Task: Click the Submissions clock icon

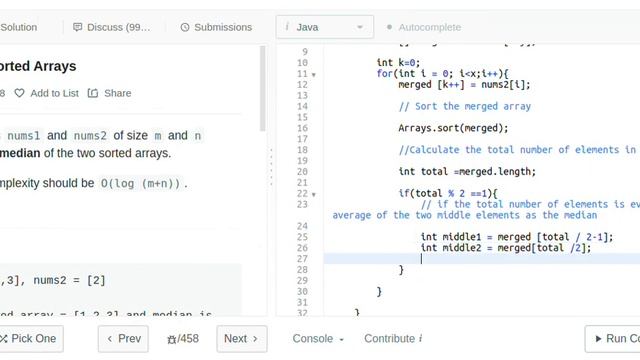Action: click(185, 27)
